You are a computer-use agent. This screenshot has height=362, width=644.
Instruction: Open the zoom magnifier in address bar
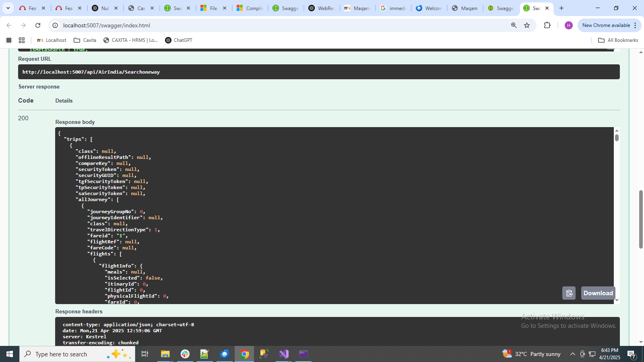514,25
